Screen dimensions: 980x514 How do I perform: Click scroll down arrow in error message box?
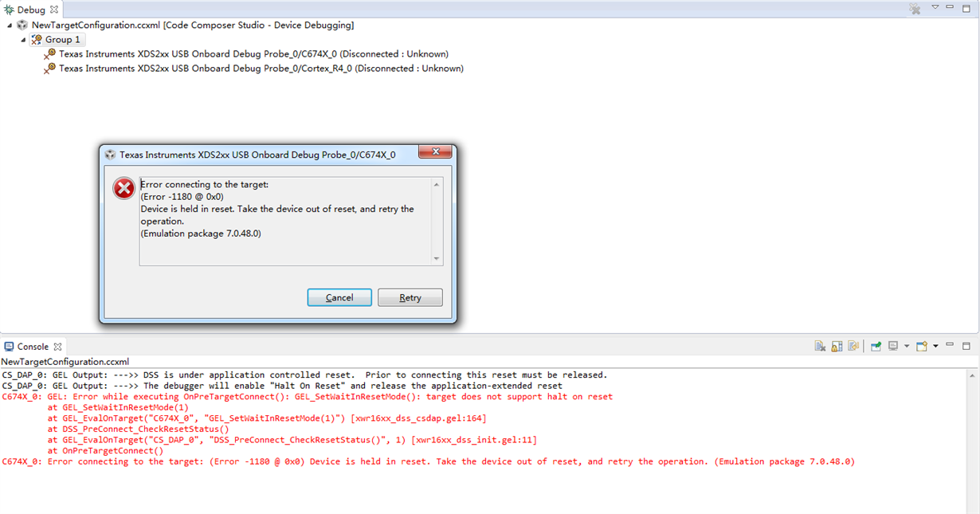tap(436, 258)
